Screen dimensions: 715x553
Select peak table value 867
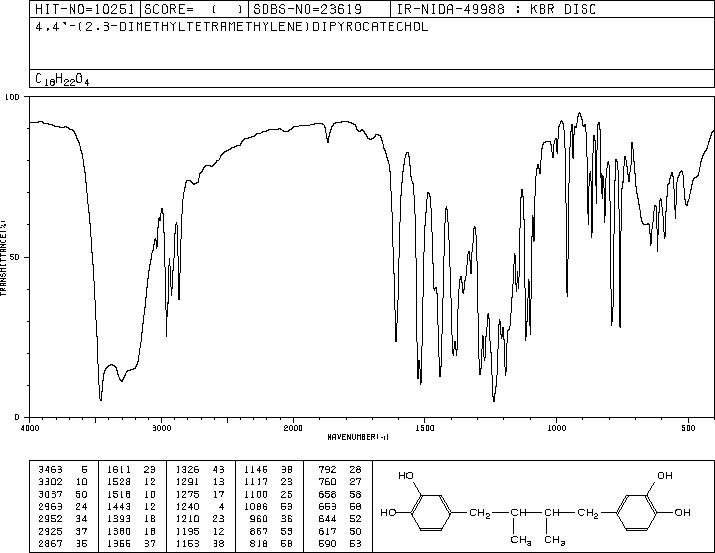pos(259,531)
